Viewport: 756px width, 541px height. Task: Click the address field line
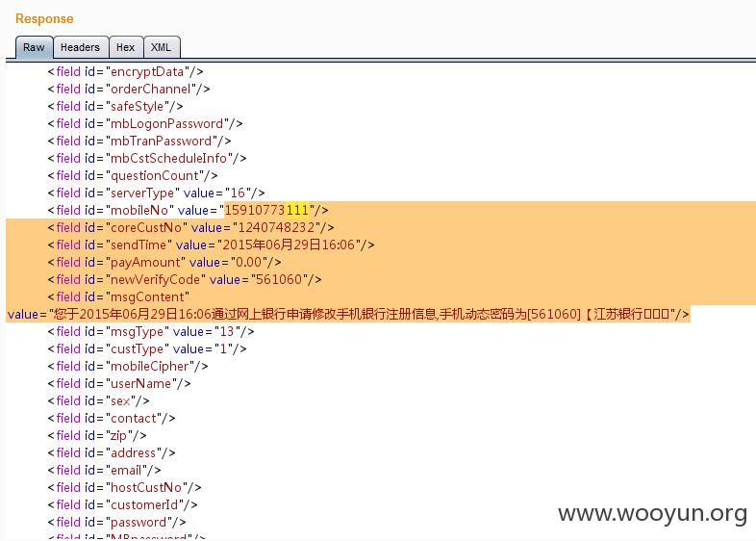pos(112,453)
